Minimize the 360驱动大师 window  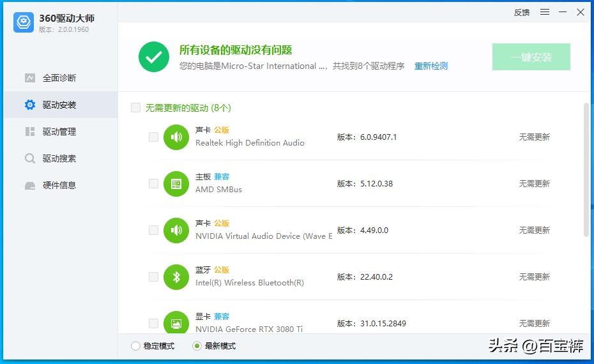click(563, 12)
